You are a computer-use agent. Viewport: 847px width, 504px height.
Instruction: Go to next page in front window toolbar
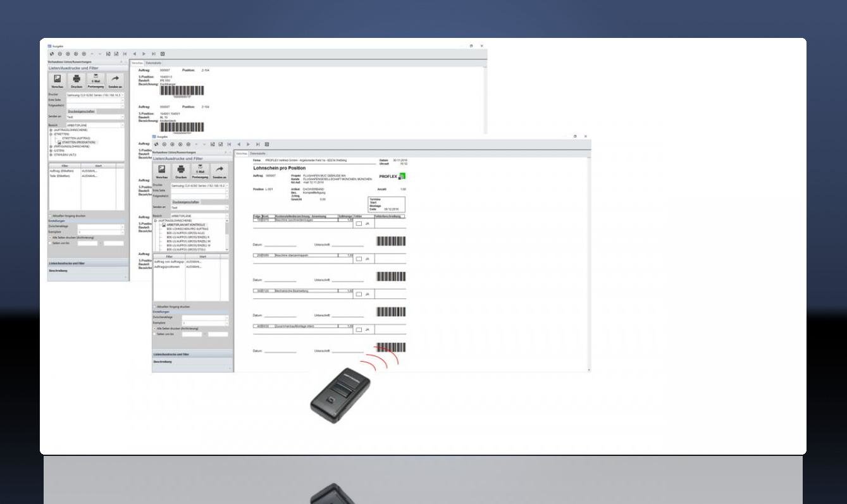248,145
